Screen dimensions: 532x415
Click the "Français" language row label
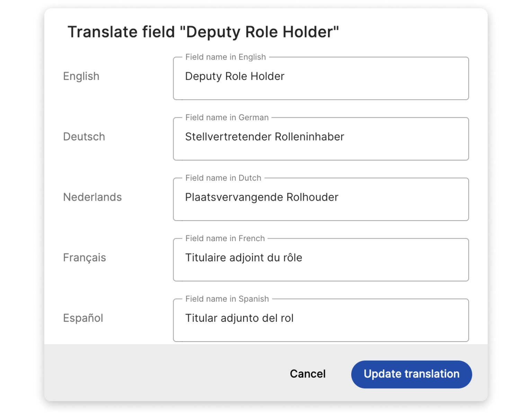point(84,258)
